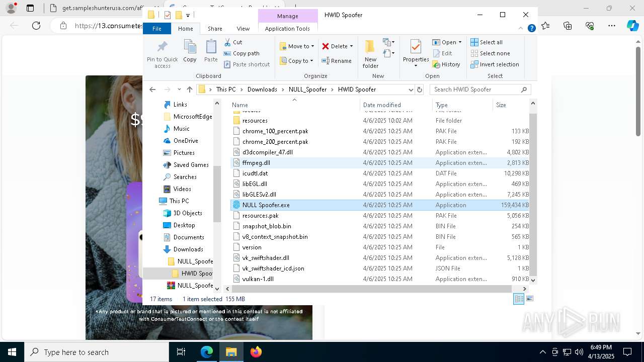Open Firefox from taskbar
The image size is (644, 362).
[256, 352]
